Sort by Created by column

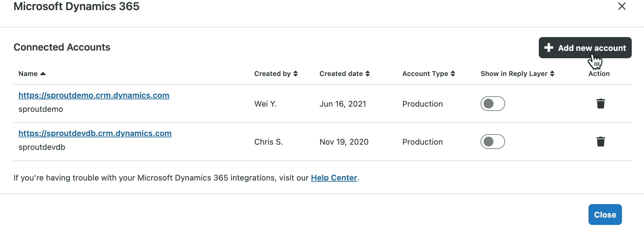click(x=276, y=74)
